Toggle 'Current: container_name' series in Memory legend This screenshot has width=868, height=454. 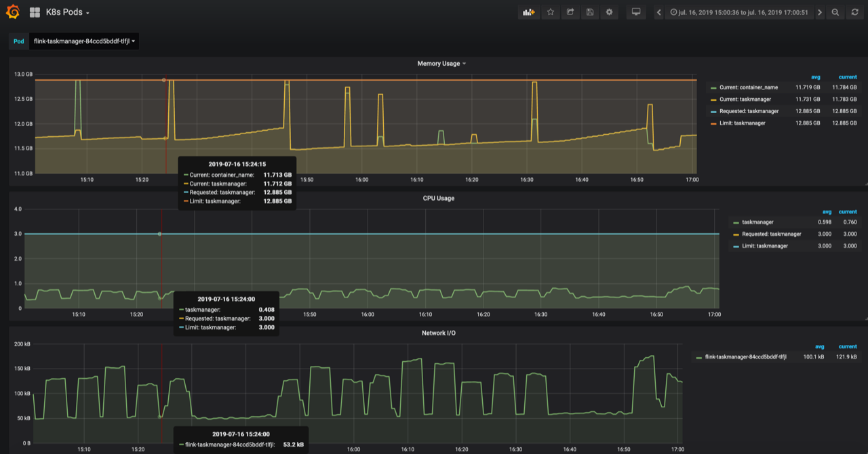tap(748, 87)
